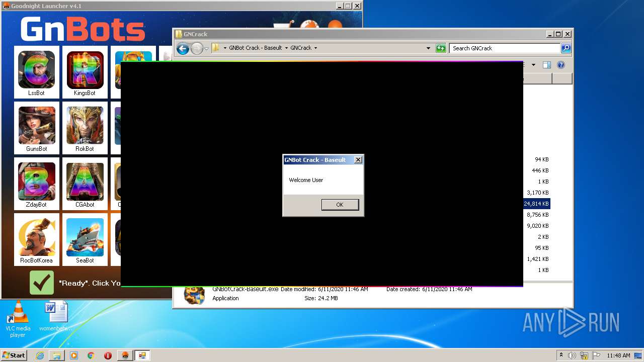The width and height of the screenshot is (644, 362).
Task: Open the womenbeh Word document icon
Action: tap(56, 317)
